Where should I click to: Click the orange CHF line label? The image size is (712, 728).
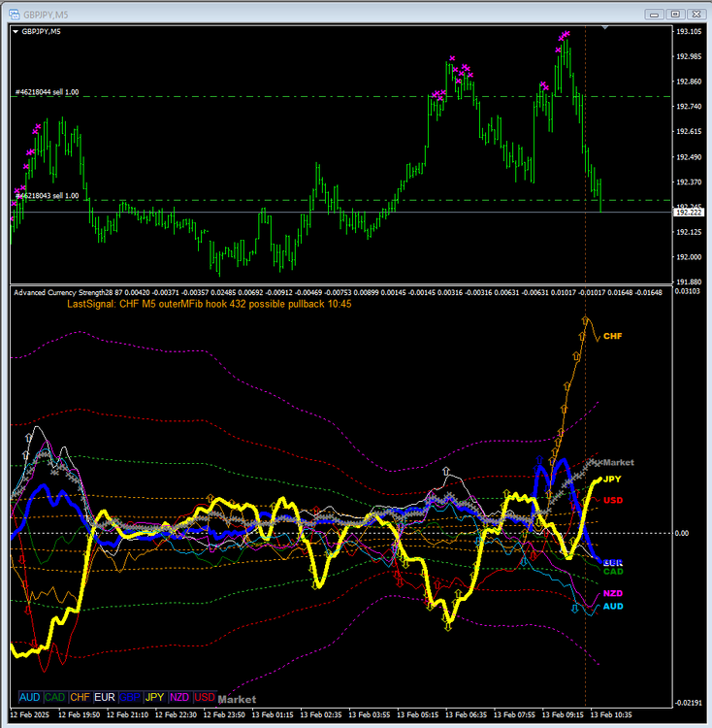(612, 336)
